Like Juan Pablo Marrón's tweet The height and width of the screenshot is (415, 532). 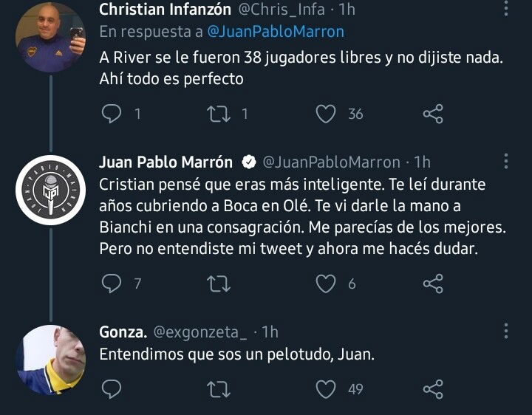coord(326,283)
